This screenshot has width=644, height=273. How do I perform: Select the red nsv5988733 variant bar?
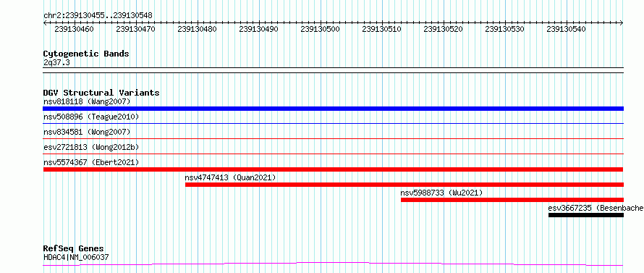click(x=512, y=200)
